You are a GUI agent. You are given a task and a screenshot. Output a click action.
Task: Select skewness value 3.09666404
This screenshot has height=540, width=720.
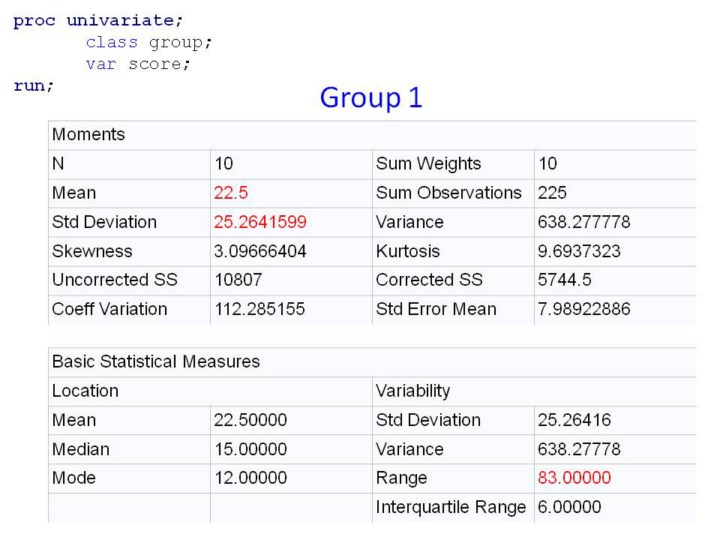pos(260,251)
